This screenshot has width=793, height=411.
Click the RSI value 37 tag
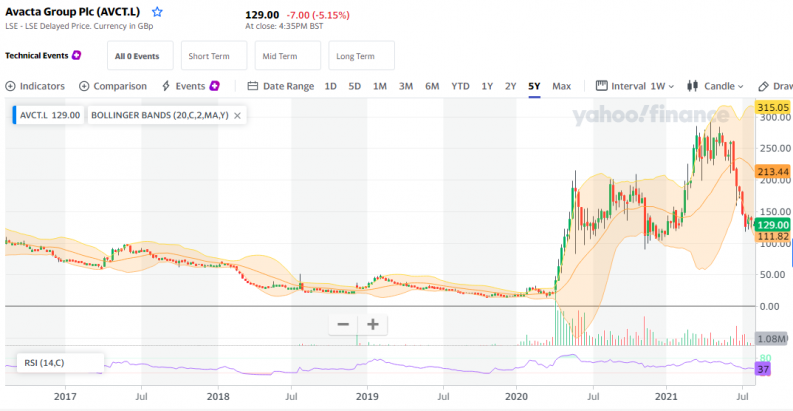coord(763,370)
